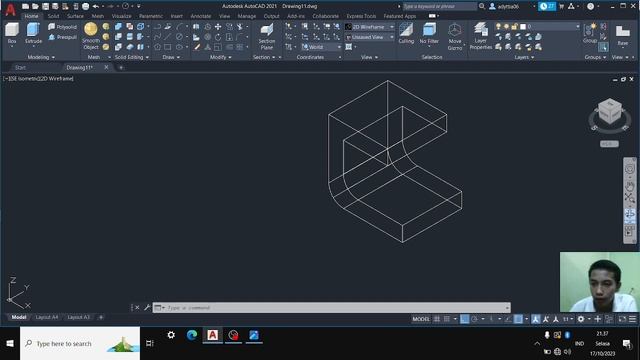The width and height of the screenshot is (640, 360).
Task: Select the Extrude tool
Action: [x=33, y=33]
